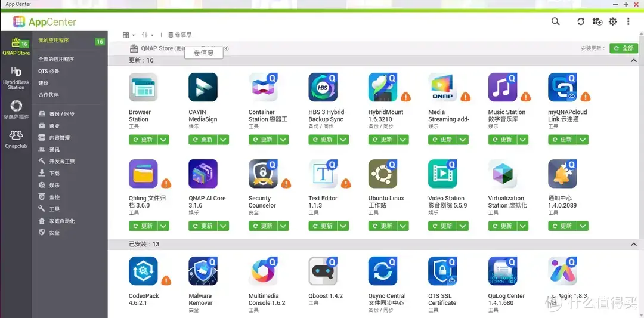Open the Music Station app icon
Image resolution: width=644 pixels, height=318 pixels.
[503, 87]
